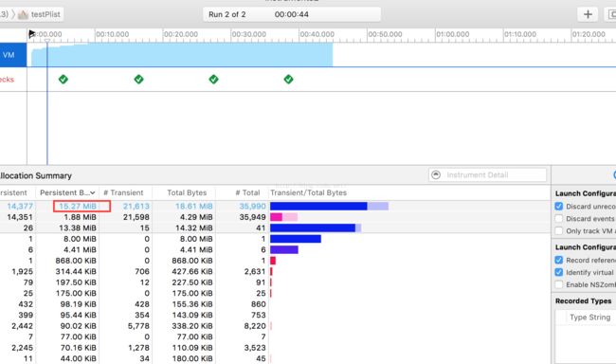
Task: Toggle the Discard unrecorded checkbox
Action: (x=558, y=207)
